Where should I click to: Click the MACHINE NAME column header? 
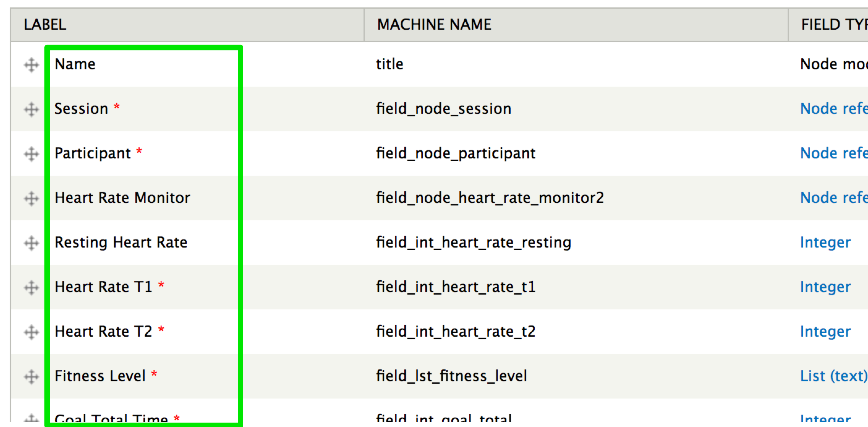(434, 24)
